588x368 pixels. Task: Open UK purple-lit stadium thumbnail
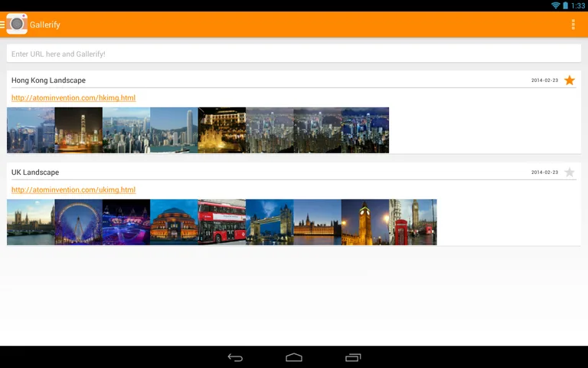click(x=126, y=222)
